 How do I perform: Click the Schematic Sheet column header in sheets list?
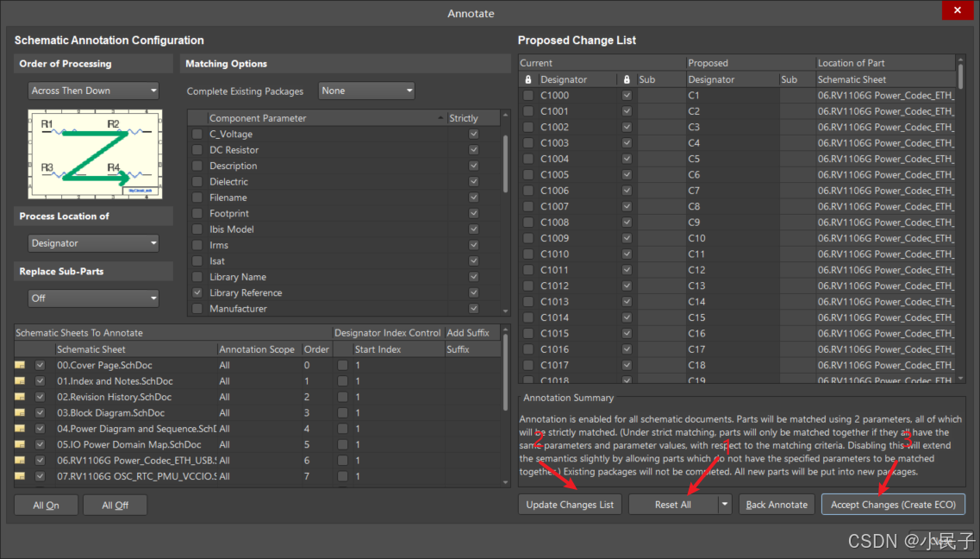[135, 349]
